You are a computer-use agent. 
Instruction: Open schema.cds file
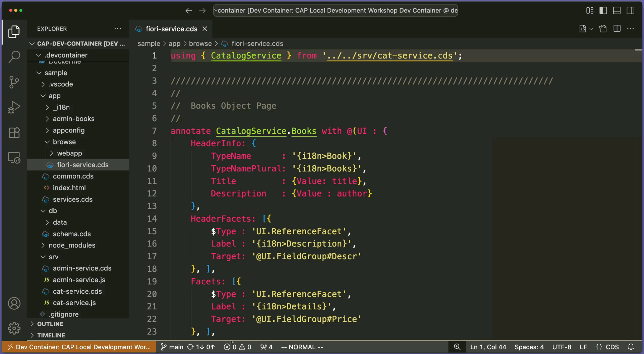pyautogui.click(x=78, y=234)
